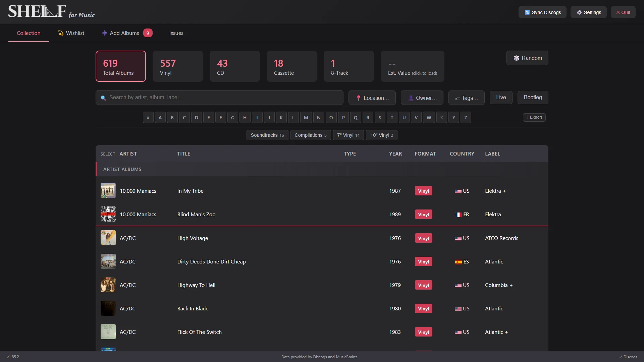
Task: Click the 557 Vinyl stat card
Action: click(177, 66)
